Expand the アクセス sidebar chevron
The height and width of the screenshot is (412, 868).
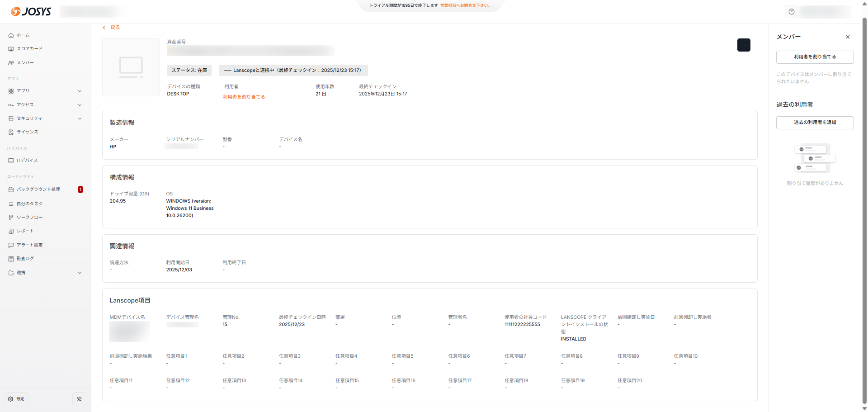click(80, 105)
